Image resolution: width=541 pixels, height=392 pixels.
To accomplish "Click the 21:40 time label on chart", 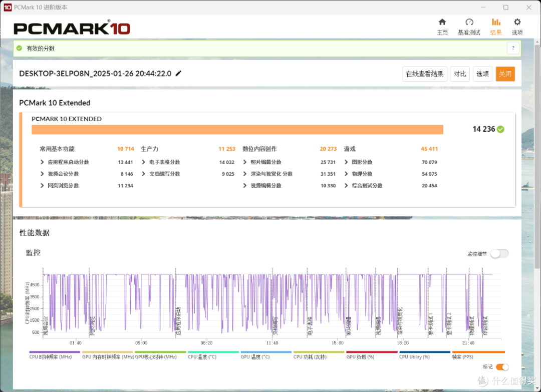I will (468, 343).
